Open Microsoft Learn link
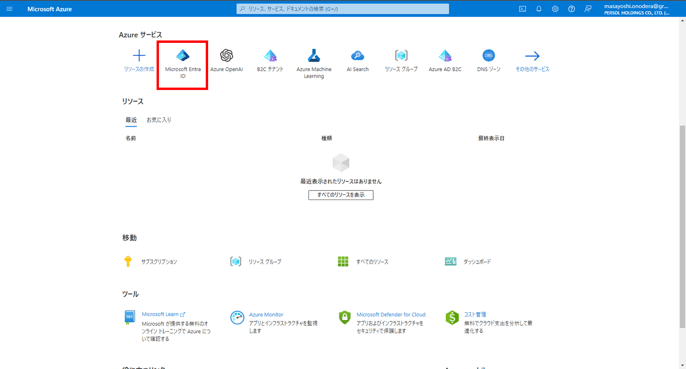This screenshot has height=369, width=686. point(163,314)
